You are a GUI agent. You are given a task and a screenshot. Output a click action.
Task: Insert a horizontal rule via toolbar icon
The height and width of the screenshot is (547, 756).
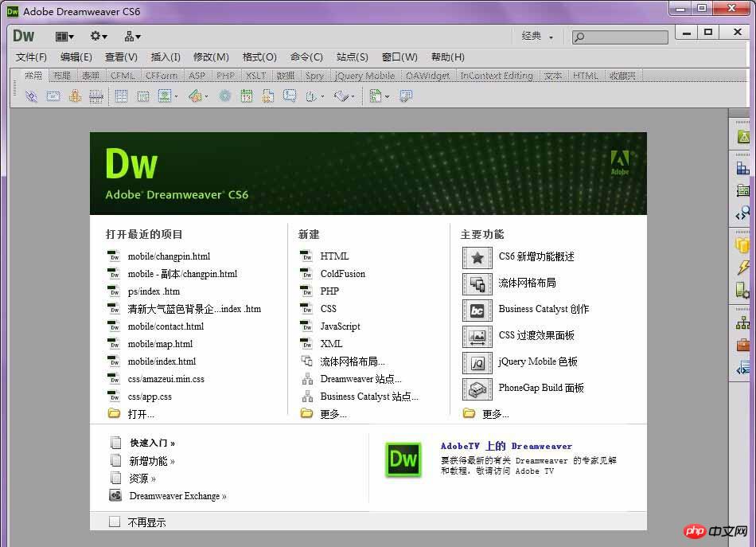click(95, 96)
